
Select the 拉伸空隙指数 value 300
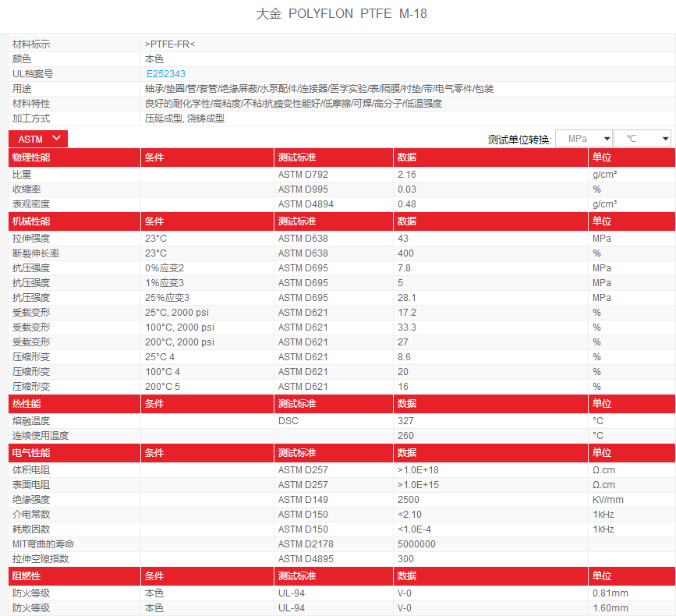point(405,558)
